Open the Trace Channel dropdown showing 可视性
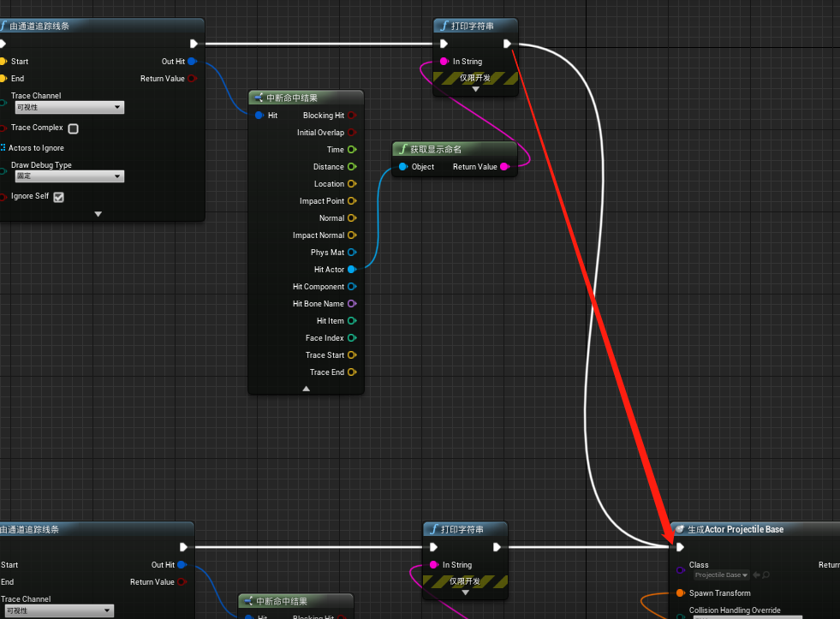The image size is (840, 619). [x=69, y=107]
